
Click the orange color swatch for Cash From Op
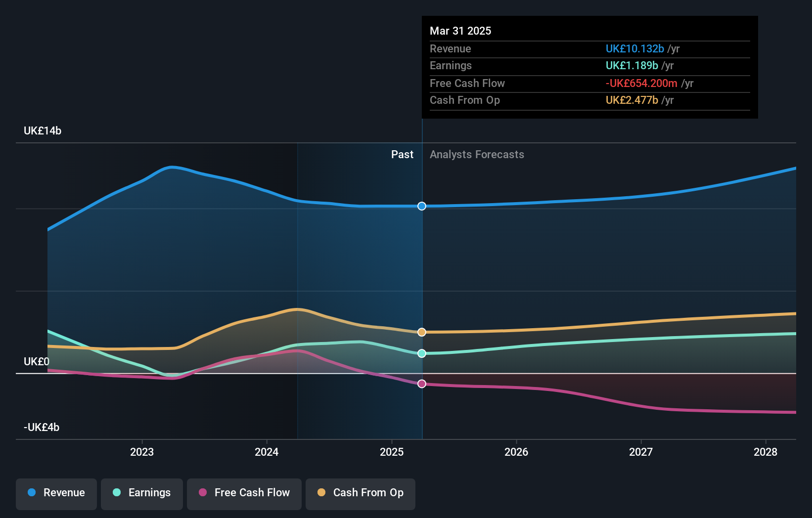[x=321, y=493]
